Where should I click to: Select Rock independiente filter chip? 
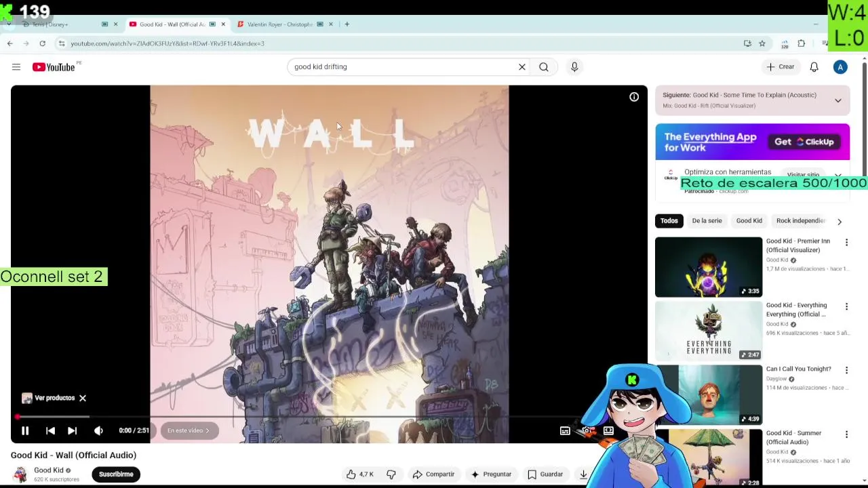pyautogui.click(x=800, y=221)
